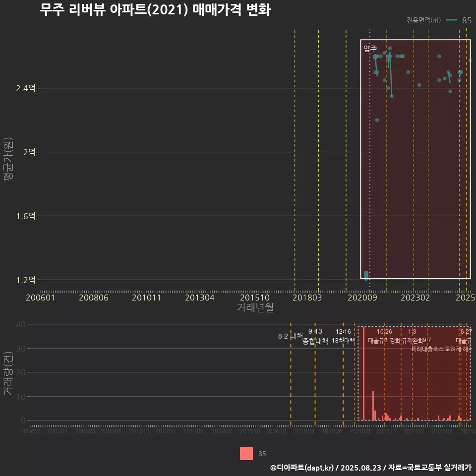Select the 200703 x-axis label
476x476 pixels.
pos(57,431)
